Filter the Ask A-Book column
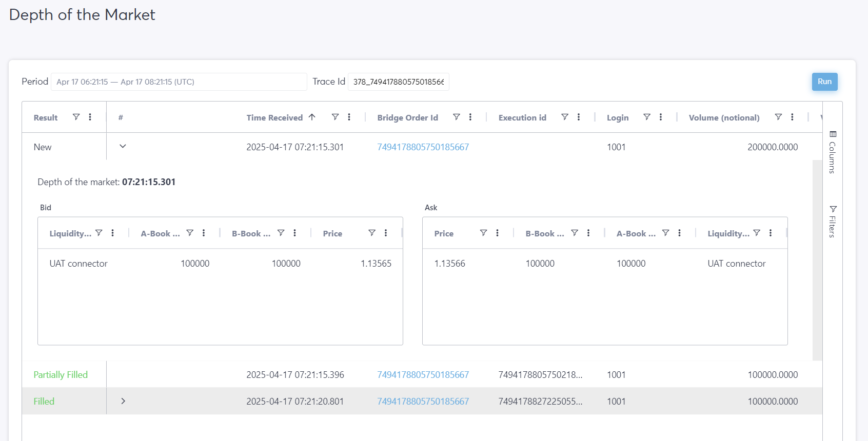Screen dimensions: 868x441 tap(665, 233)
